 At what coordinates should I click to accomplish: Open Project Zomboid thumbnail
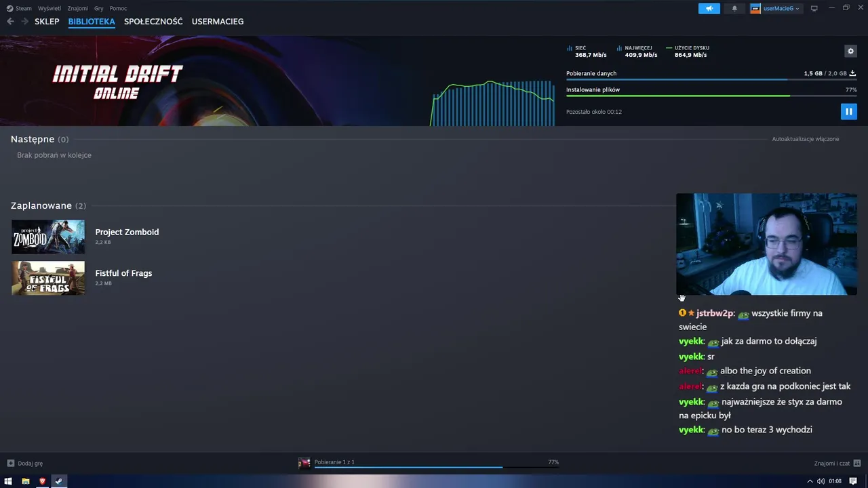click(48, 237)
